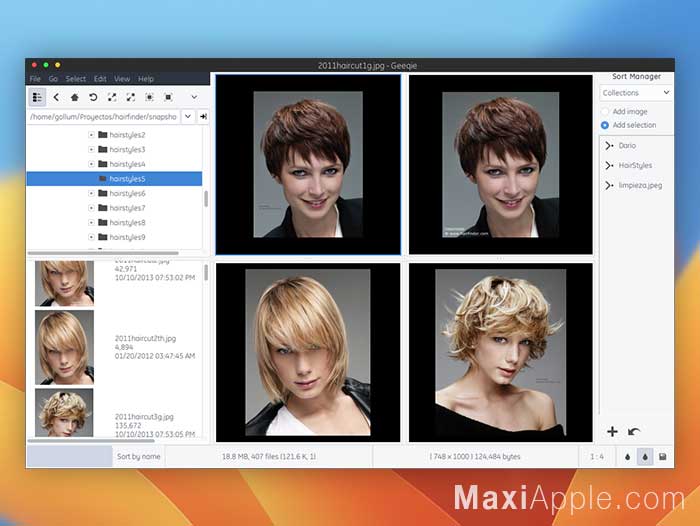Open the Help menu
This screenshot has height=526, width=700.
coord(146,79)
